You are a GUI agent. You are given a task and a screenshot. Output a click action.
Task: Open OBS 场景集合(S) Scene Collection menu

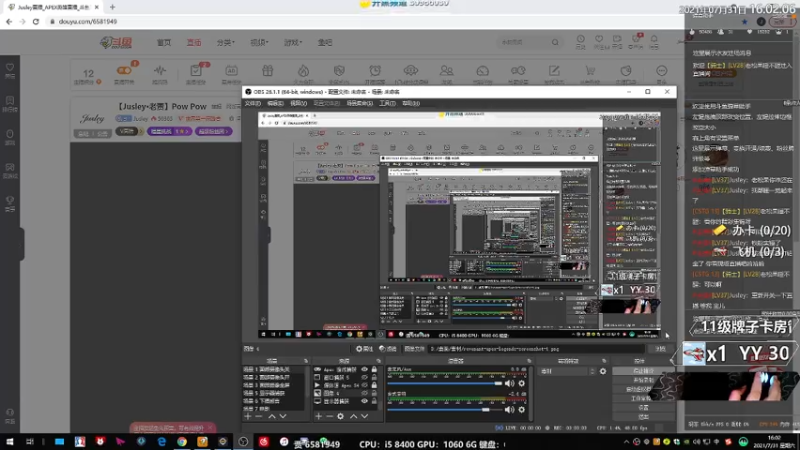[360, 104]
